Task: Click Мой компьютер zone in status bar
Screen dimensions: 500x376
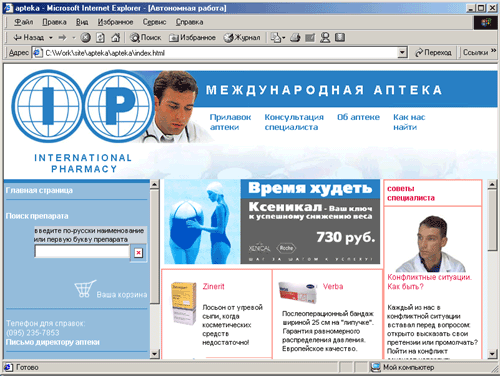Action: pyautogui.click(x=402, y=367)
